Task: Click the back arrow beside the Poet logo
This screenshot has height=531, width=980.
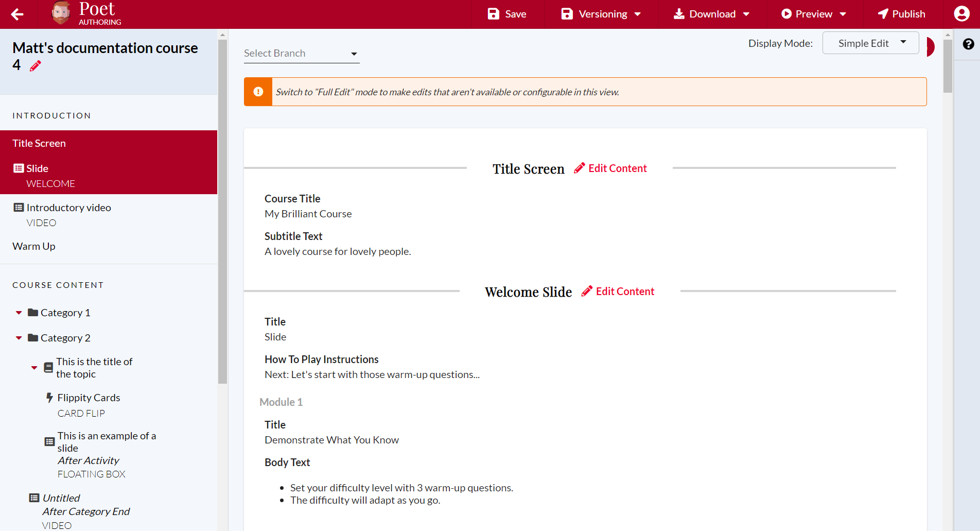Action: point(17,14)
